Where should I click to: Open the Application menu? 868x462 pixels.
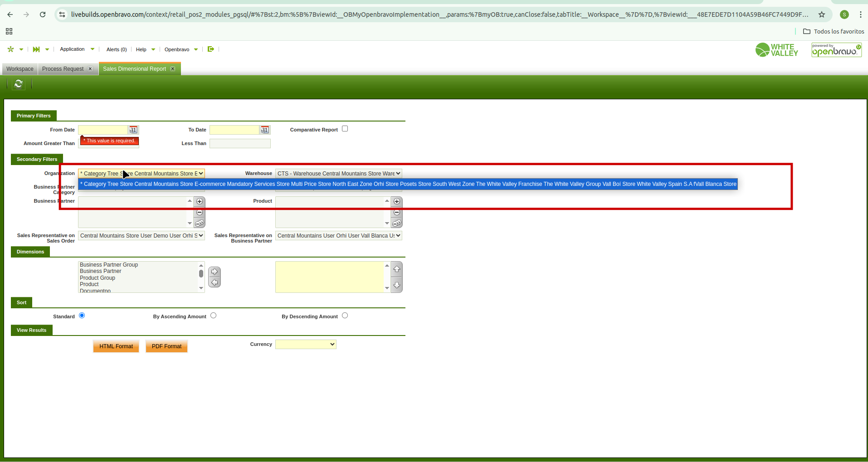point(73,49)
